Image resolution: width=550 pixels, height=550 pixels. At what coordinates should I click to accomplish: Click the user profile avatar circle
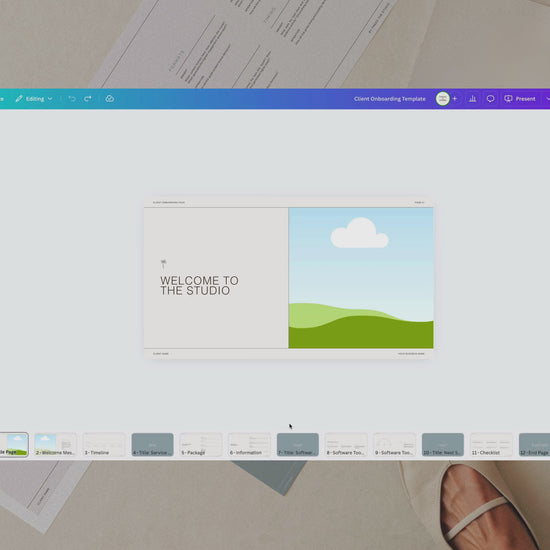pyautogui.click(x=443, y=99)
